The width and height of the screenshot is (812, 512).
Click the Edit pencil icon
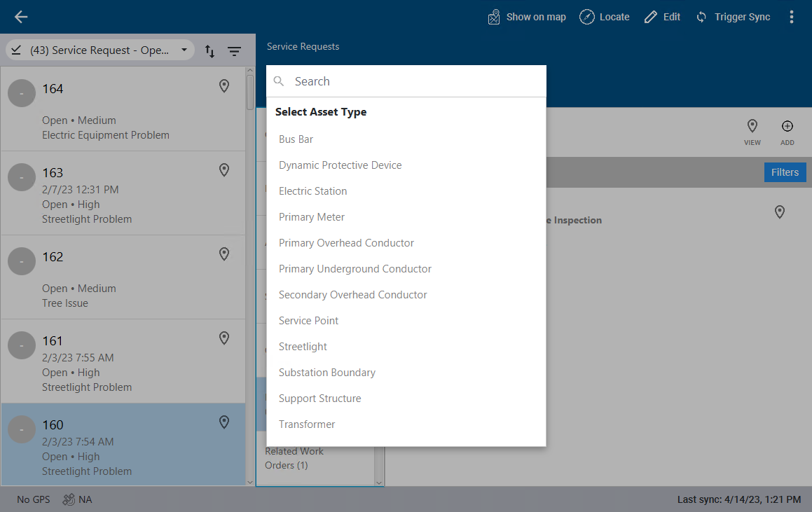point(651,17)
